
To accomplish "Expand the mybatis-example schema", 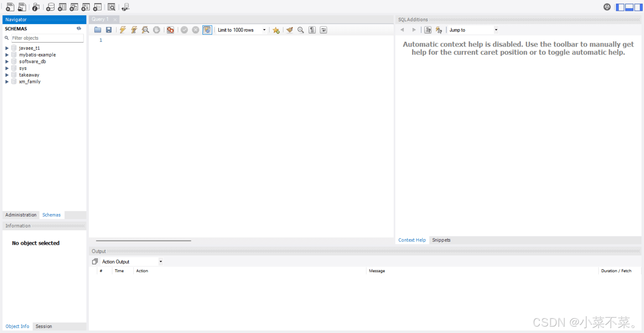I will pos(7,55).
